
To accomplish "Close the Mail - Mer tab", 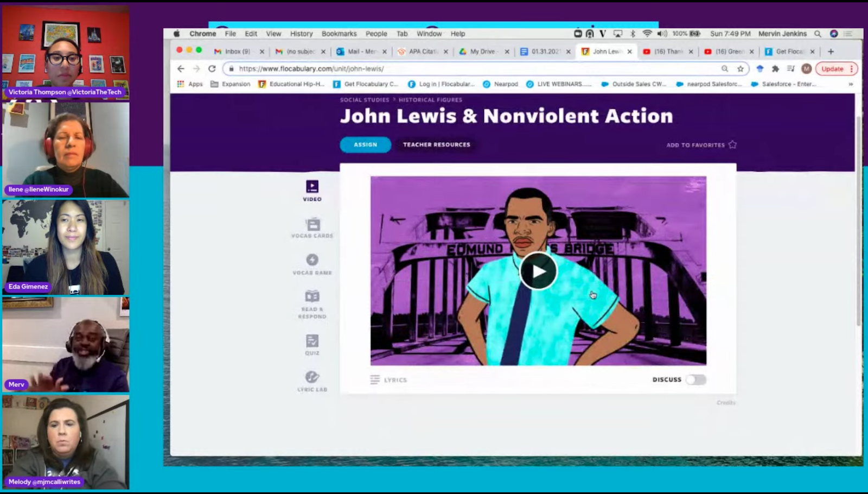I will pyautogui.click(x=385, y=52).
